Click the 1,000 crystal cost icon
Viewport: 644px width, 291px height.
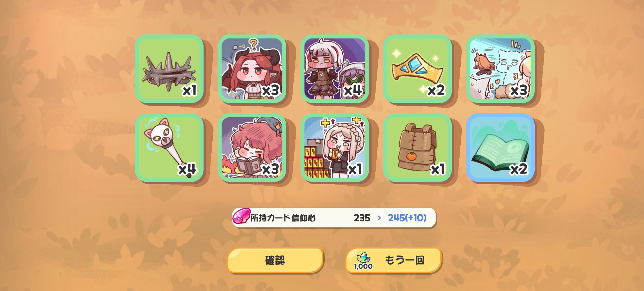(x=363, y=261)
